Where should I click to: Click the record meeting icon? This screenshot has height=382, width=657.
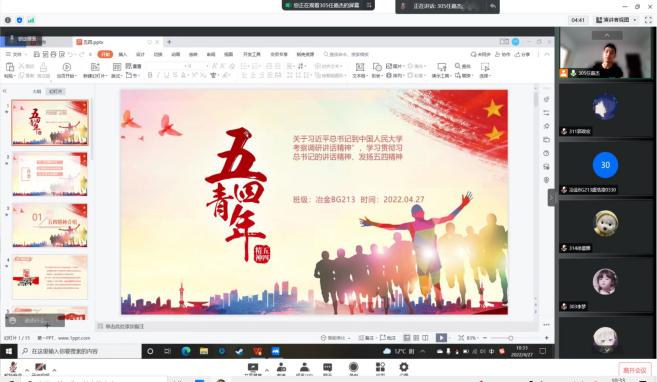354,367
